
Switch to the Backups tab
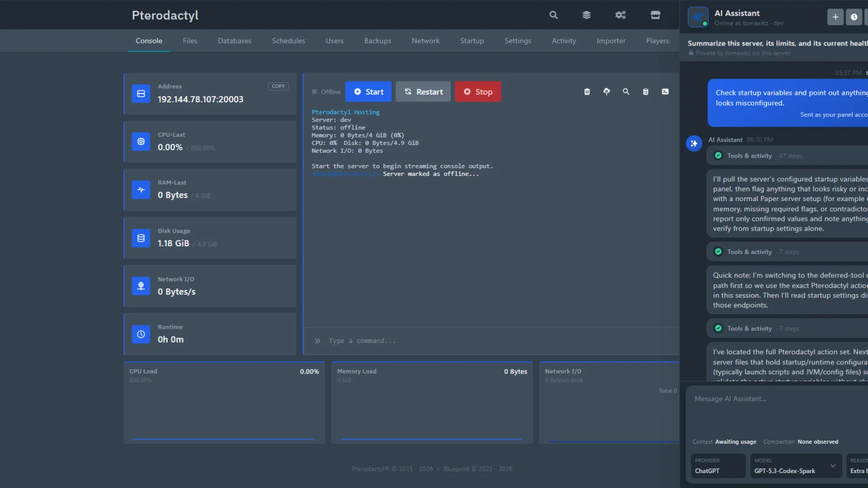point(377,41)
